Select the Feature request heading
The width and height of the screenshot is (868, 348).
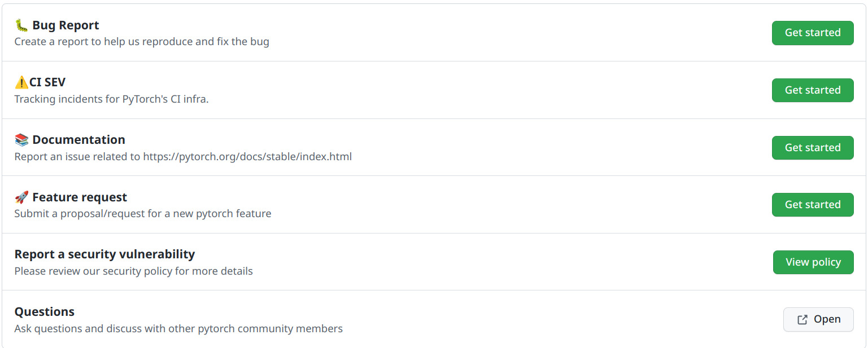coord(80,197)
